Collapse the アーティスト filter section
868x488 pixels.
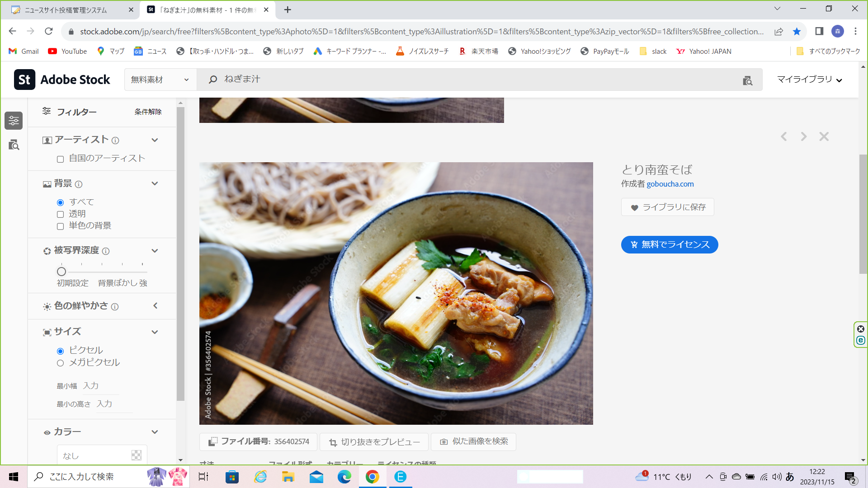click(155, 140)
